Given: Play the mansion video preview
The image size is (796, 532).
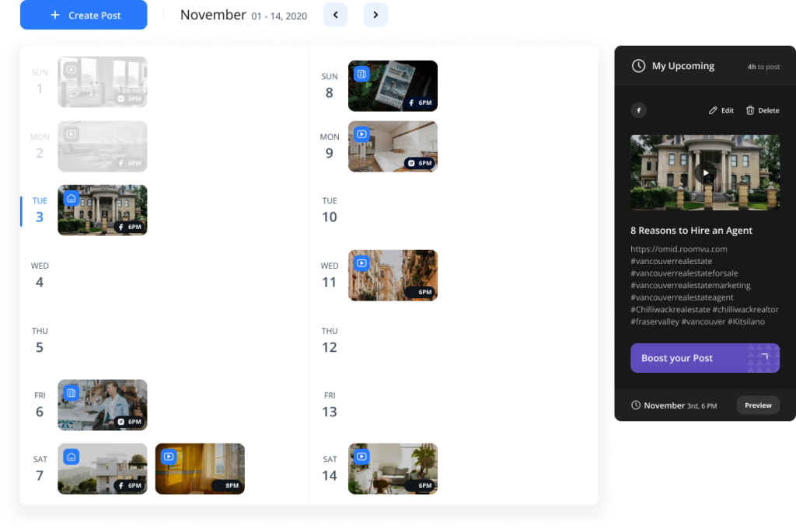Looking at the screenshot, I should click(x=705, y=173).
